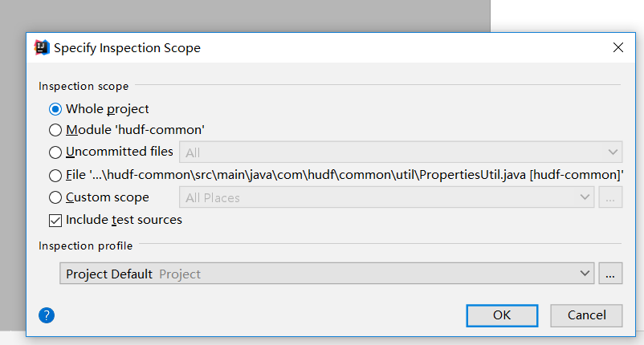Click the Inspection scope section label

(x=84, y=86)
